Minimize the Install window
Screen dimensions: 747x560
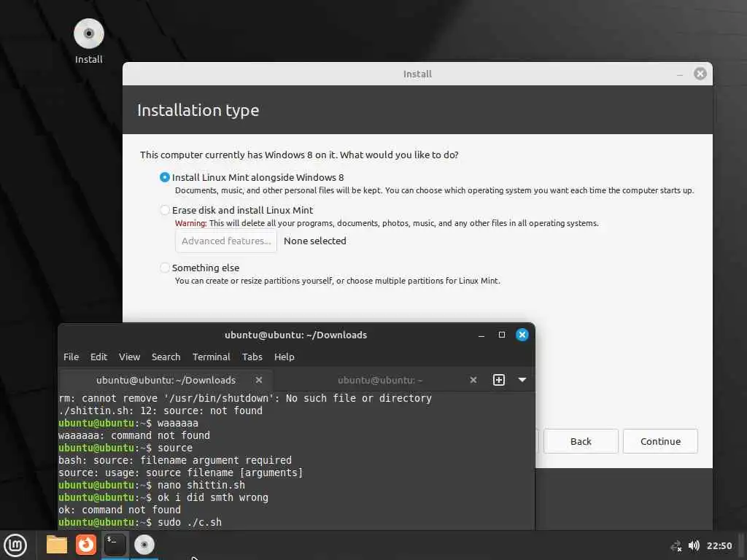point(680,74)
